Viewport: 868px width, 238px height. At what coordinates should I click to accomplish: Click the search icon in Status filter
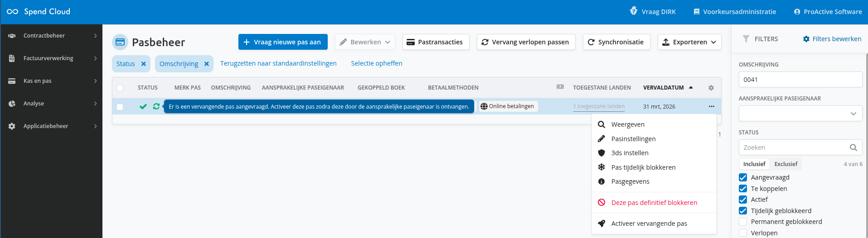click(853, 148)
